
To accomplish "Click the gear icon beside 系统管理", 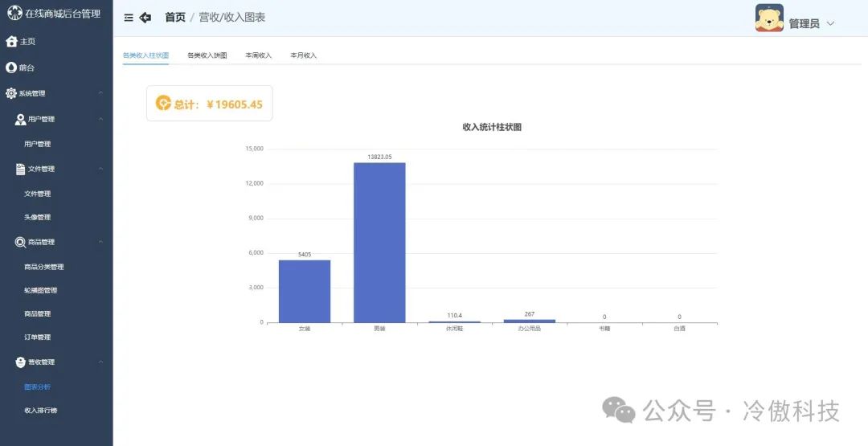I will tap(11, 93).
